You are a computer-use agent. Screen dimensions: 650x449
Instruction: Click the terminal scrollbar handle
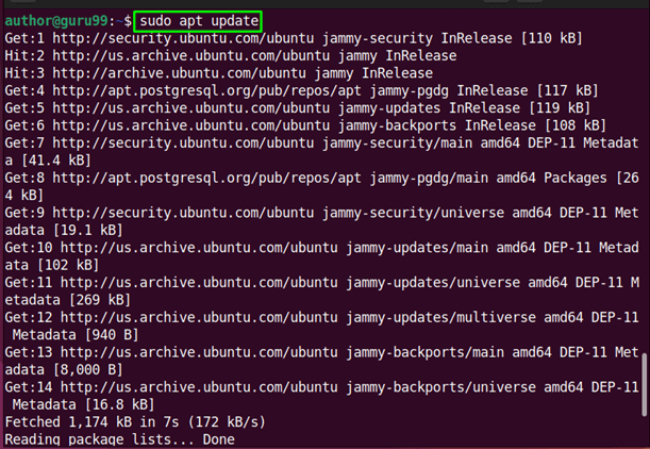[x=644, y=384]
